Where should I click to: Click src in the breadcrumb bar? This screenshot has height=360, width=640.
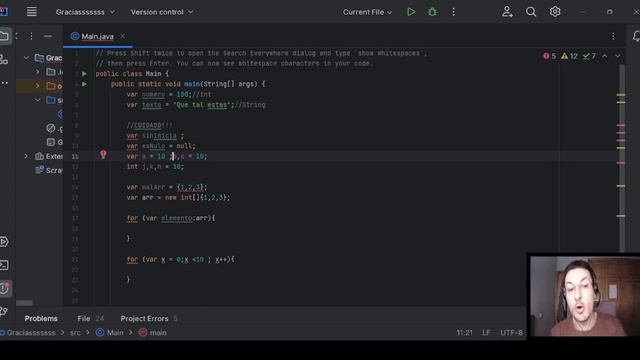[75, 333]
